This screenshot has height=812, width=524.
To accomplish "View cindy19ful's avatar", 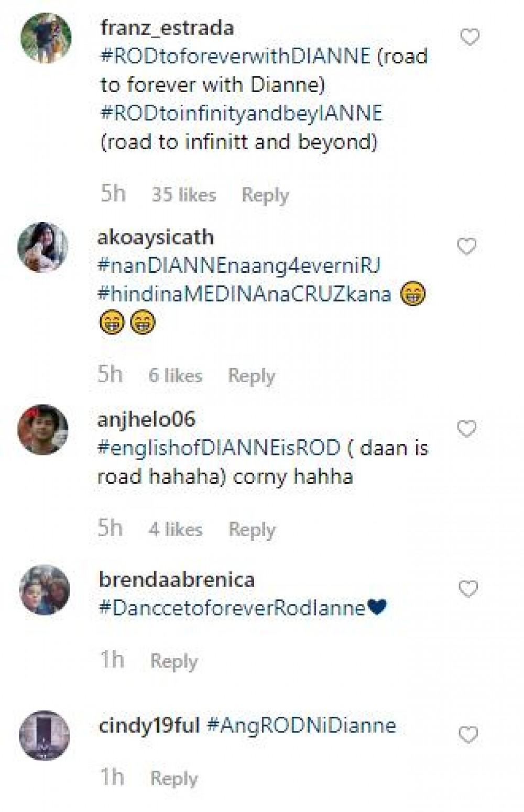I will (x=45, y=735).
